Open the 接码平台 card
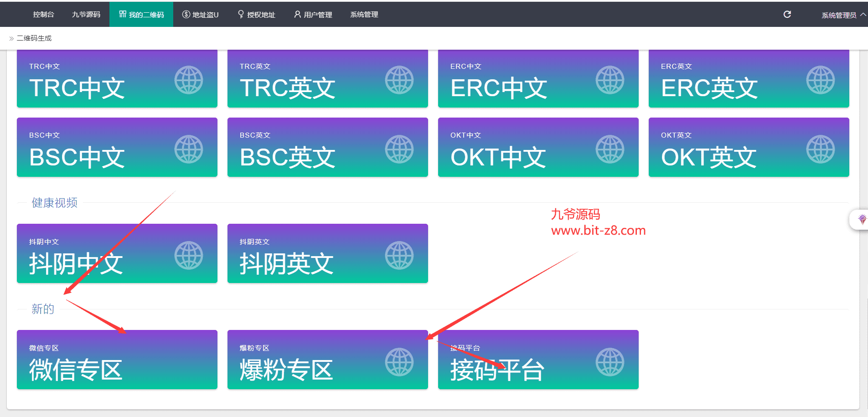The width and height of the screenshot is (868, 417). pyautogui.click(x=538, y=360)
